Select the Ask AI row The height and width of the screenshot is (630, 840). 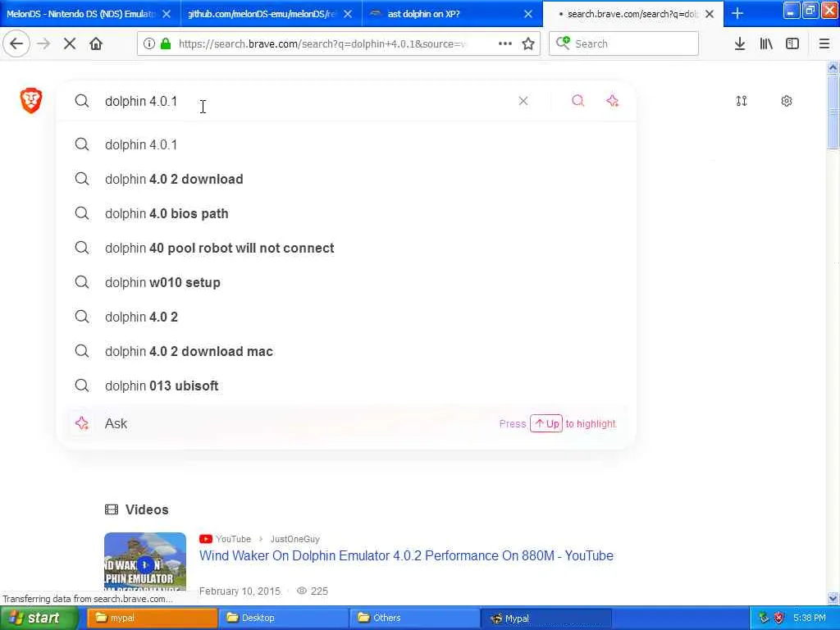(346, 423)
